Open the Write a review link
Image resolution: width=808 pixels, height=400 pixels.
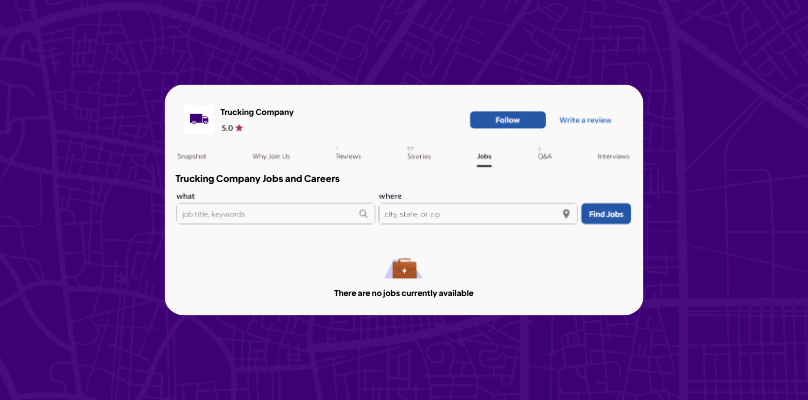coord(585,120)
